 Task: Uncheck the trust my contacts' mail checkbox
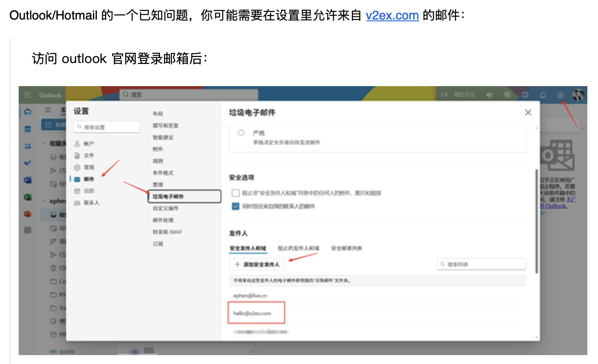coord(236,206)
